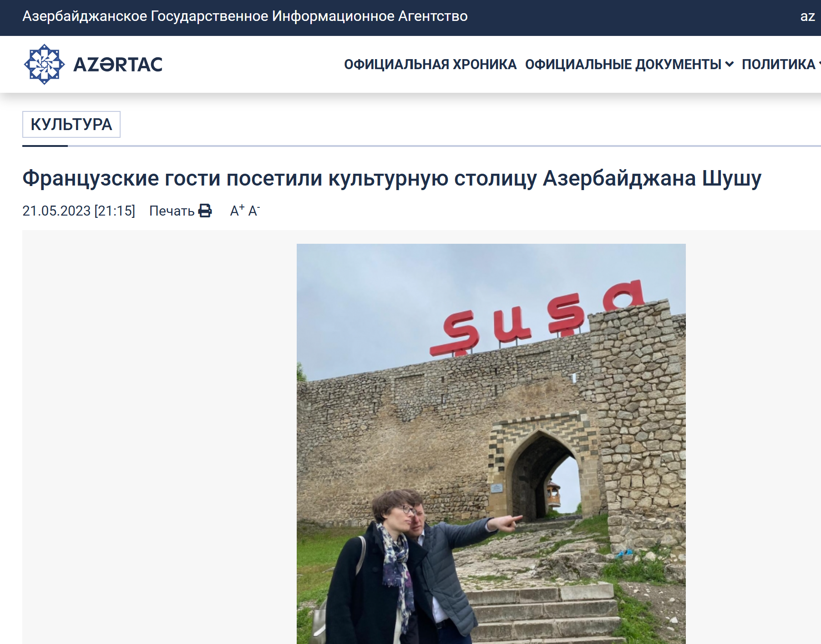Increase article font size with A+

(x=237, y=210)
